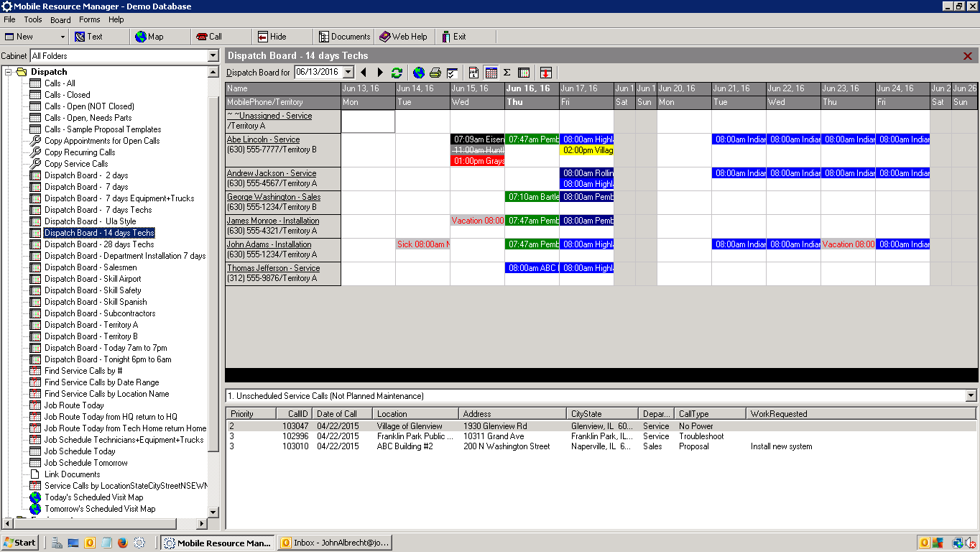Switch to Inbox Outlook taskbar window

click(336, 543)
